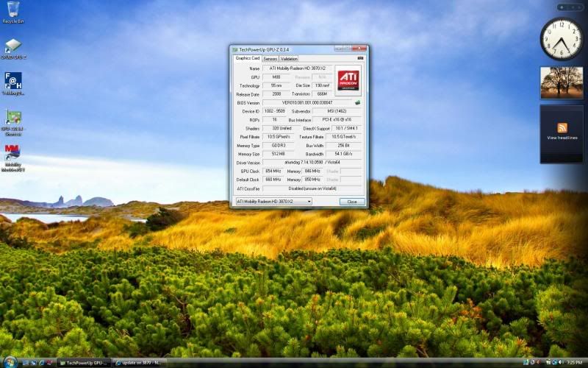Click the Release Date field showing 2008
Viewport: 588px width, 368px height.
(x=276, y=94)
